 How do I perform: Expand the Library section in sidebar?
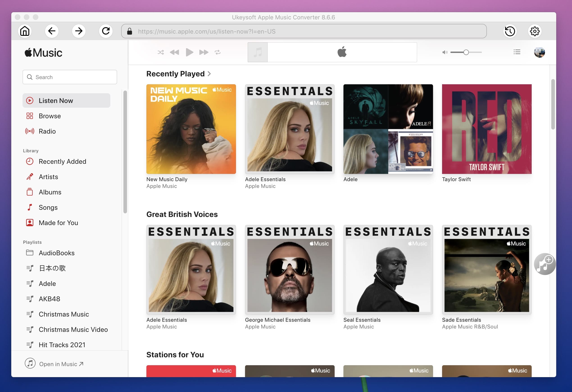[31, 150]
